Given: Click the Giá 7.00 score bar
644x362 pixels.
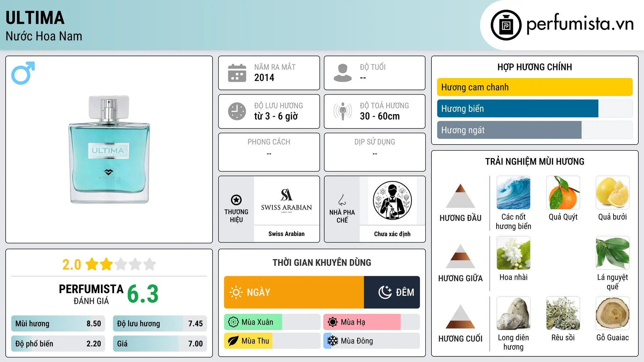Looking at the screenshot, I should tap(160, 344).
